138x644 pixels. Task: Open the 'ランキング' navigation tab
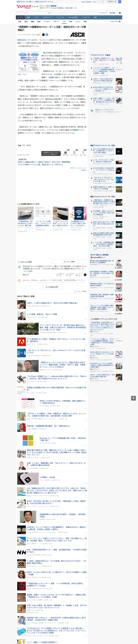pyautogui.click(x=86, y=17)
